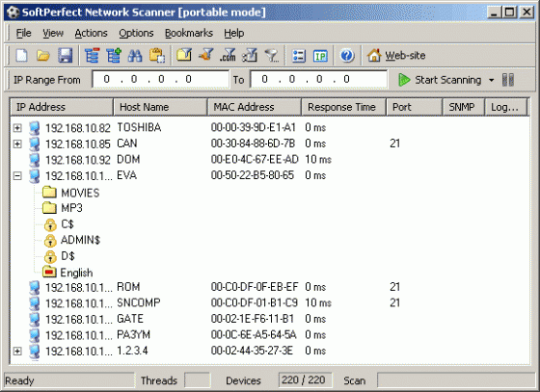Click the collapse tree list icon with red mark
Image resolution: width=540 pixels, height=392 pixels.
tap(92, 55)
